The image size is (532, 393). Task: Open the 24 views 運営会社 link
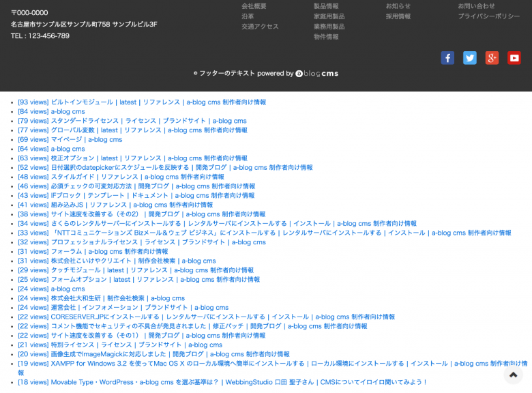(123, 308)
